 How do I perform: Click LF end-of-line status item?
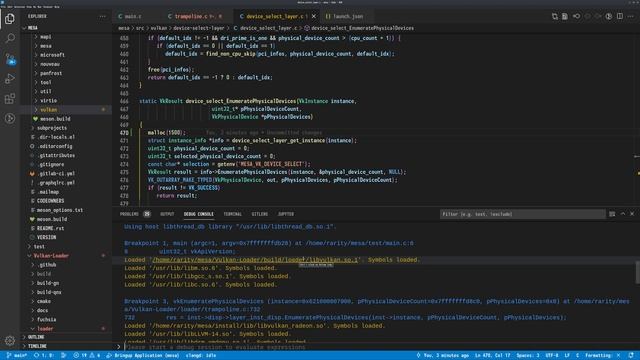point(567,356)
